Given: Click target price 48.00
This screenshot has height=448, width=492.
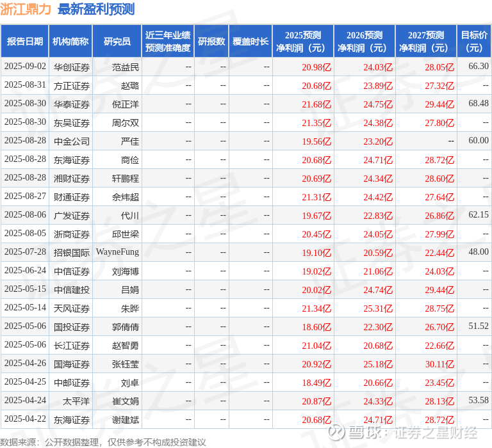Looking at the screenshot, I should click(479, 252).
